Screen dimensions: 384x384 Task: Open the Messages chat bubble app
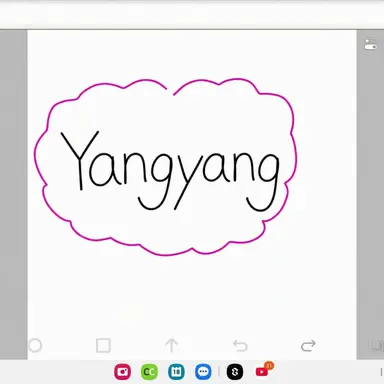[x=203, y=372]
